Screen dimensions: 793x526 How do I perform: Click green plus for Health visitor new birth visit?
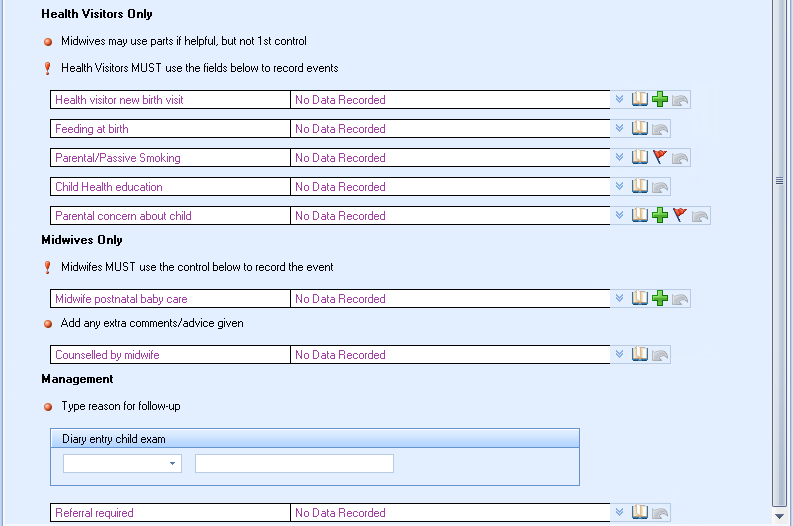point(660,99)
